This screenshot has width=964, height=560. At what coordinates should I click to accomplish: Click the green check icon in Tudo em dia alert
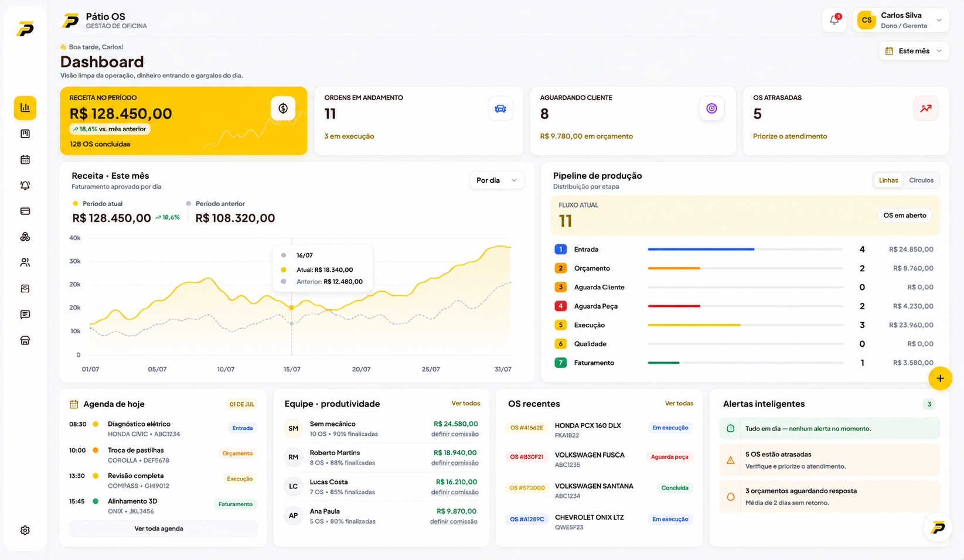(x=730, y=429)
